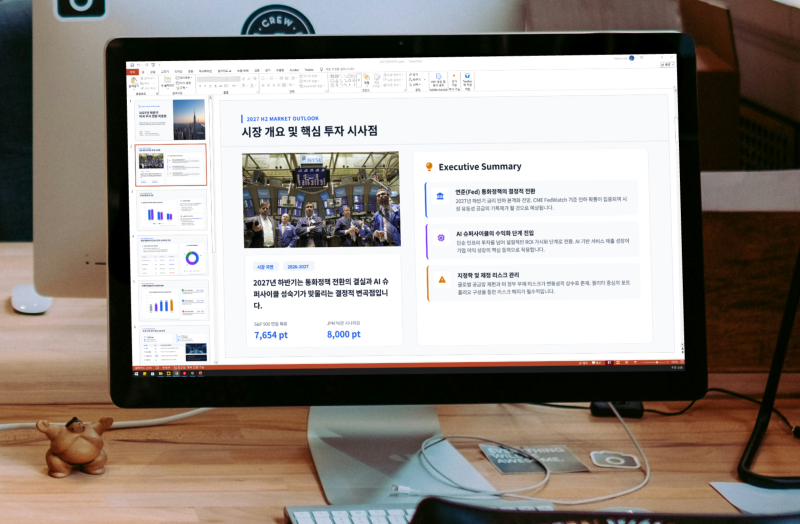The height and width of the screenshot is (524, 800).
Task: Click the Quick Styles icon in the Drawing group
Action: click(x=377, y=79)
